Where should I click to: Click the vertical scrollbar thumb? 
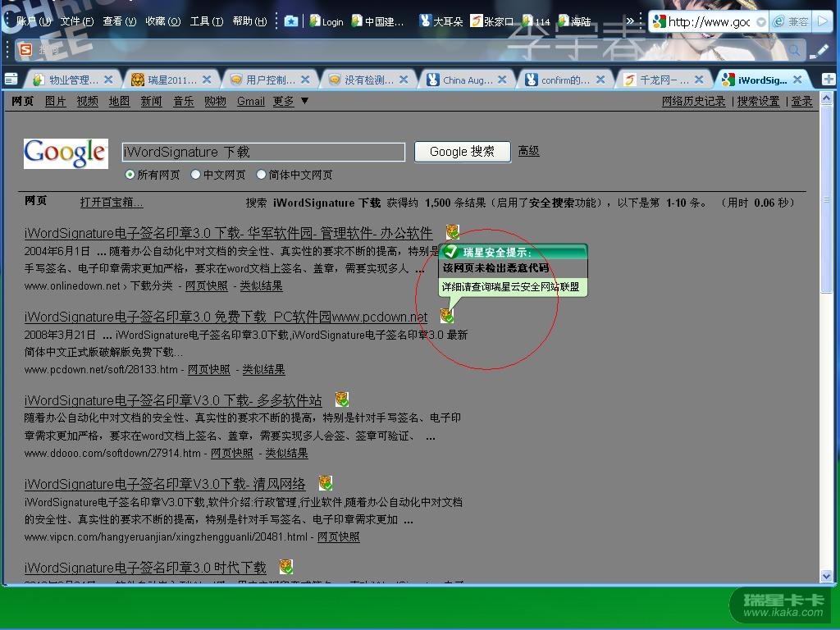[x=826, y=199]
